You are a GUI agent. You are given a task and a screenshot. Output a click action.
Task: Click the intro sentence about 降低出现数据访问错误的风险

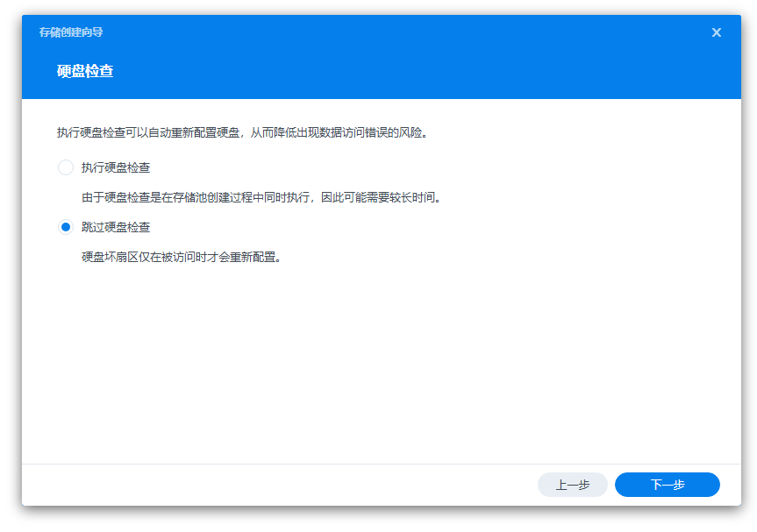click(242, 133)
